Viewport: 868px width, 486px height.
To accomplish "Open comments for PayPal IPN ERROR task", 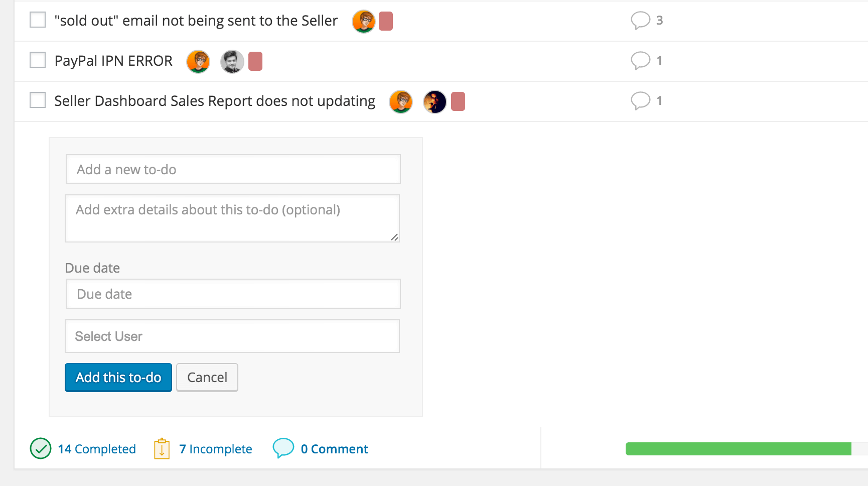I will pos(640,60).
